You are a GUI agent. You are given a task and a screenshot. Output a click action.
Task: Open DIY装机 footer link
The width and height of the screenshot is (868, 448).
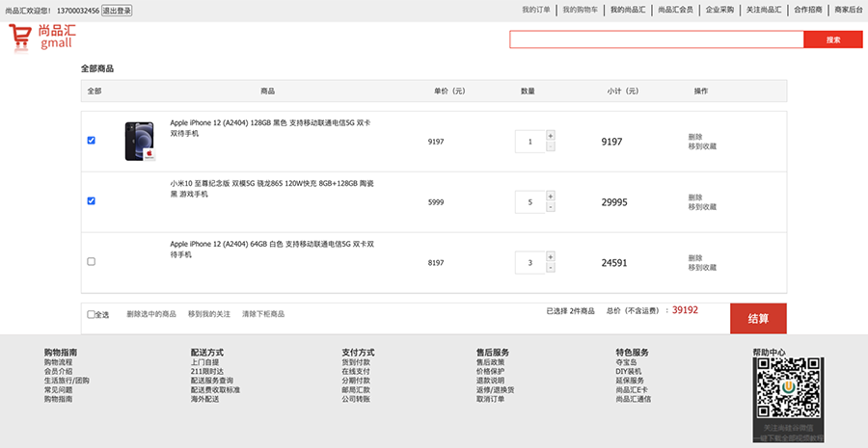628,372
